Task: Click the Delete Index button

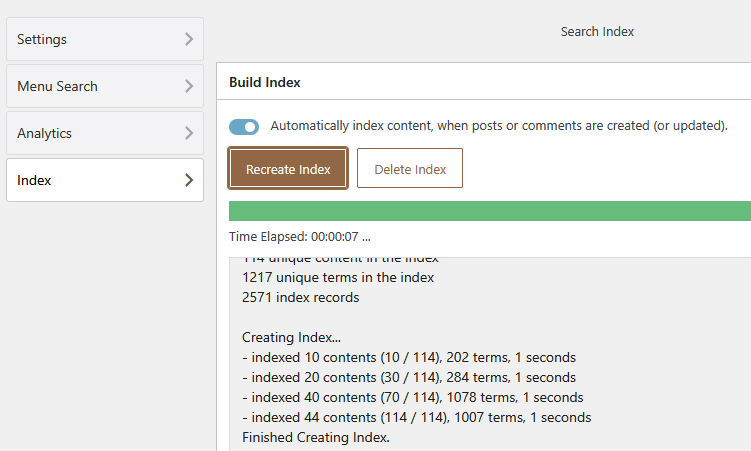Action: (x=410, y=169)
